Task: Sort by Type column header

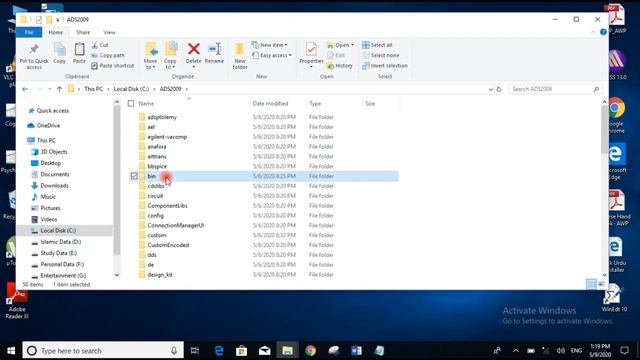Action: (x=315, y=104)
